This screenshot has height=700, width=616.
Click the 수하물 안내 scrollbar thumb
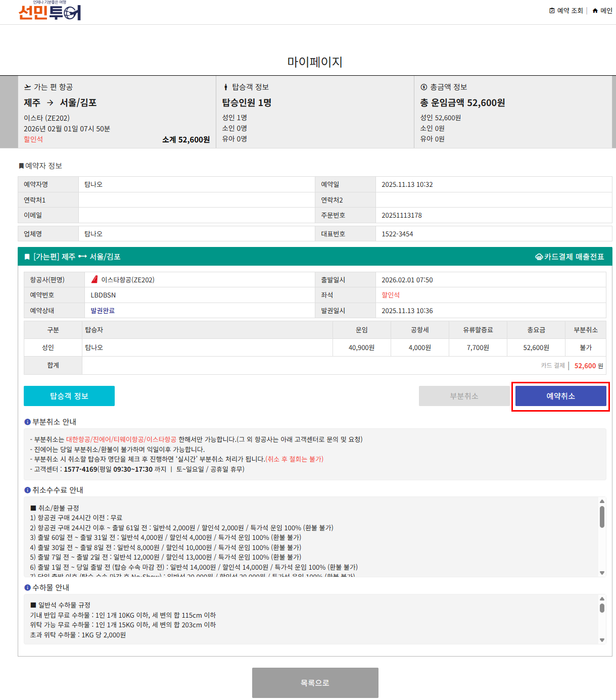coord(602,608)
